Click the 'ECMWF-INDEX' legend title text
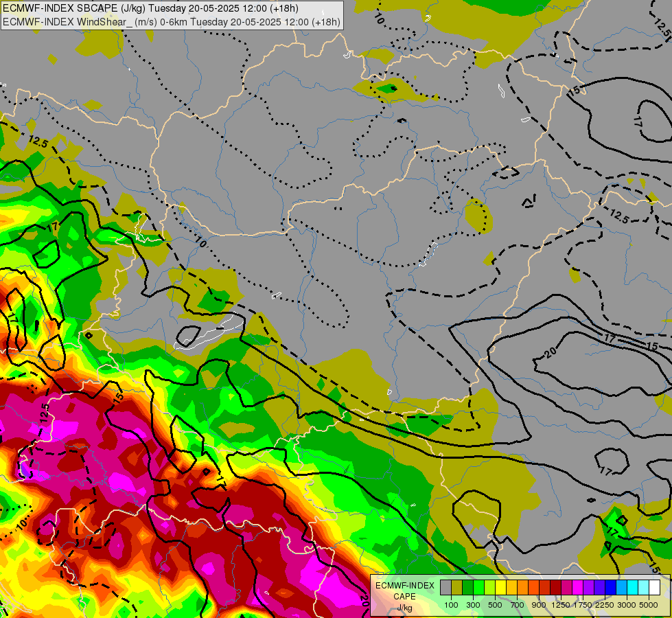This screenshot has width=672, height=618. (x=405, y=586)
